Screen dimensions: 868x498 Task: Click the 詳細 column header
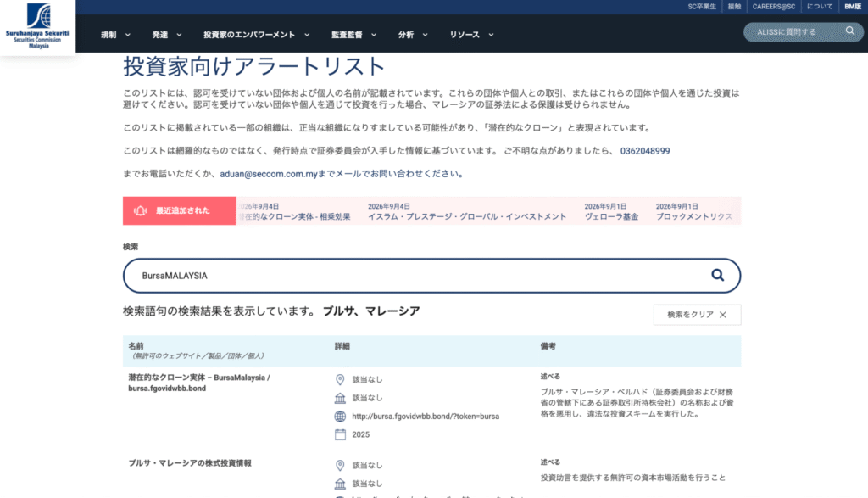(x=342, y=345)
